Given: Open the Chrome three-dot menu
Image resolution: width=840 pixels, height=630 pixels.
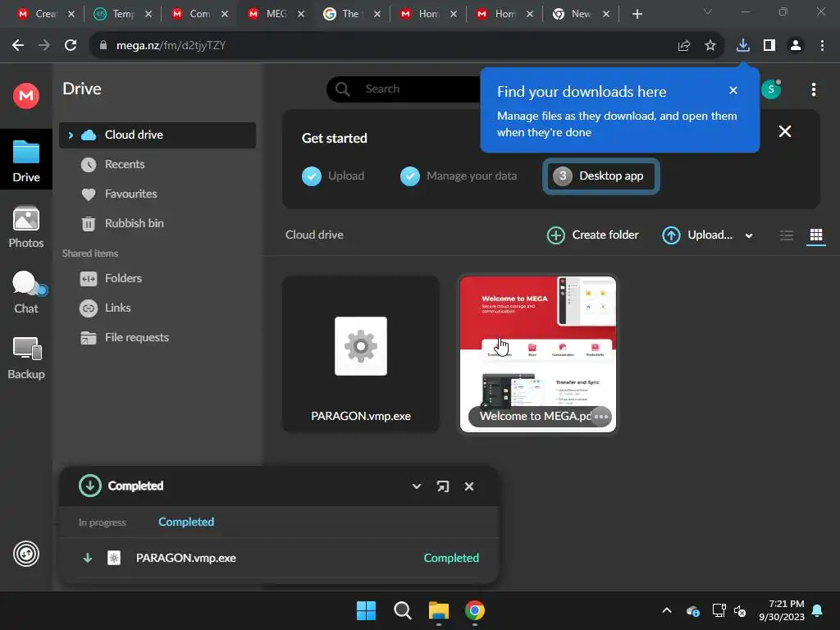Looking at the screenshot, I should (822, 46).
